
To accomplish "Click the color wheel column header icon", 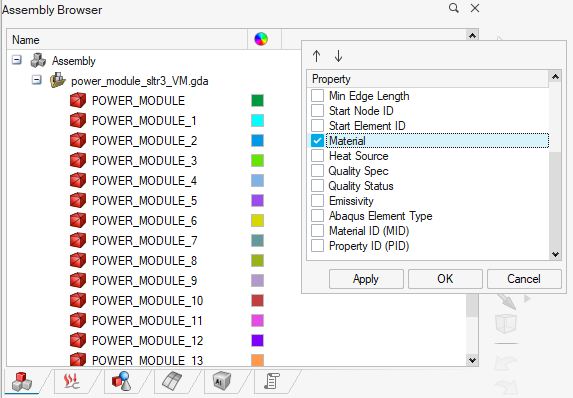I will pos(261,39).
